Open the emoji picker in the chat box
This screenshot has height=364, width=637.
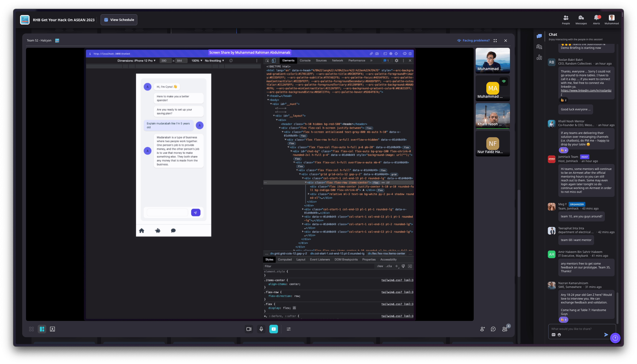coord(559,335)
